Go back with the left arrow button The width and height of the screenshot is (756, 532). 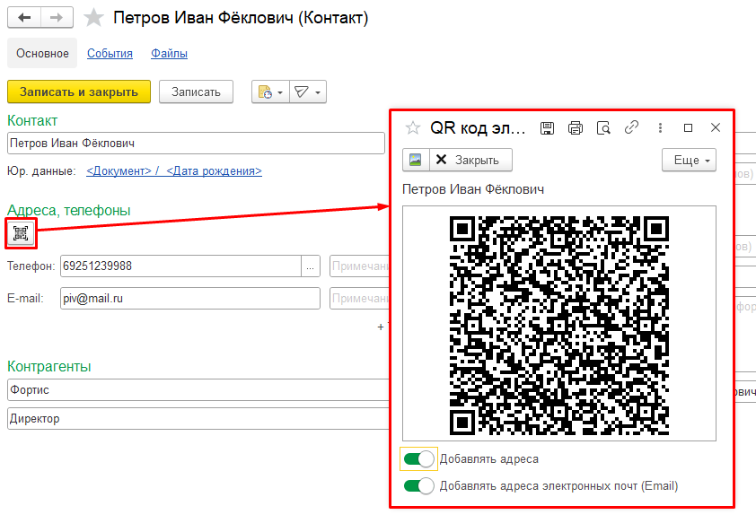click(24, 18)
